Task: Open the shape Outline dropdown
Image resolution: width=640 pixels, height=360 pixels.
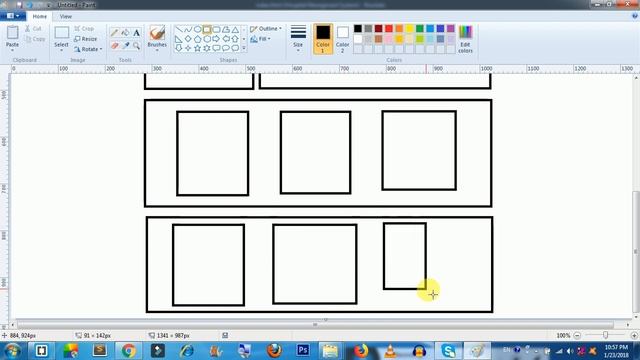Action: pyautogui.click(x=266, y=29)
